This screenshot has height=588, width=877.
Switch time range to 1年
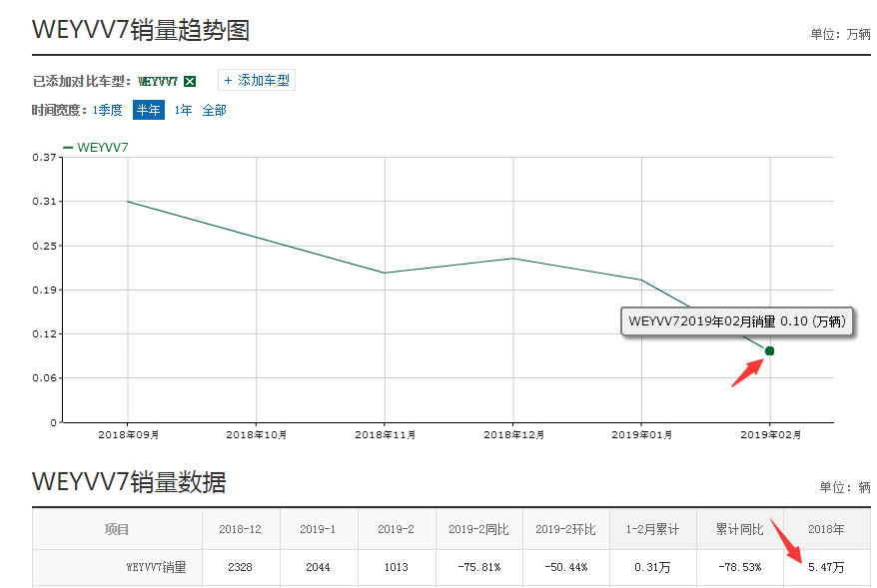click(x=183, y=110)
